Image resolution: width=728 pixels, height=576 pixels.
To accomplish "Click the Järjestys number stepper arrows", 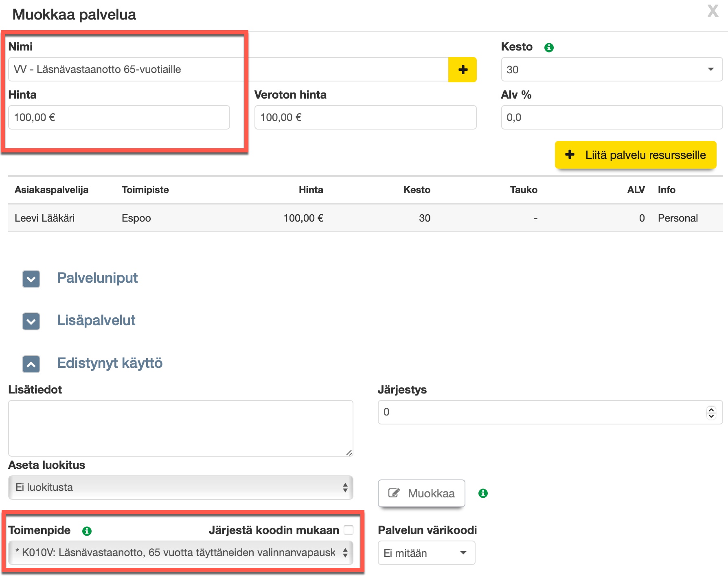I will click(x=711, y=412).
